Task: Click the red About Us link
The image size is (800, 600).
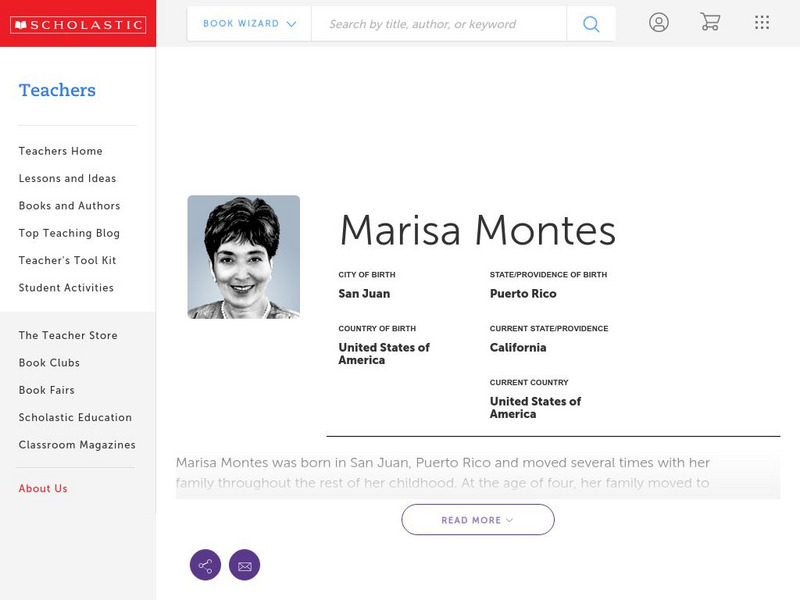Action: [x=43, y=489]
